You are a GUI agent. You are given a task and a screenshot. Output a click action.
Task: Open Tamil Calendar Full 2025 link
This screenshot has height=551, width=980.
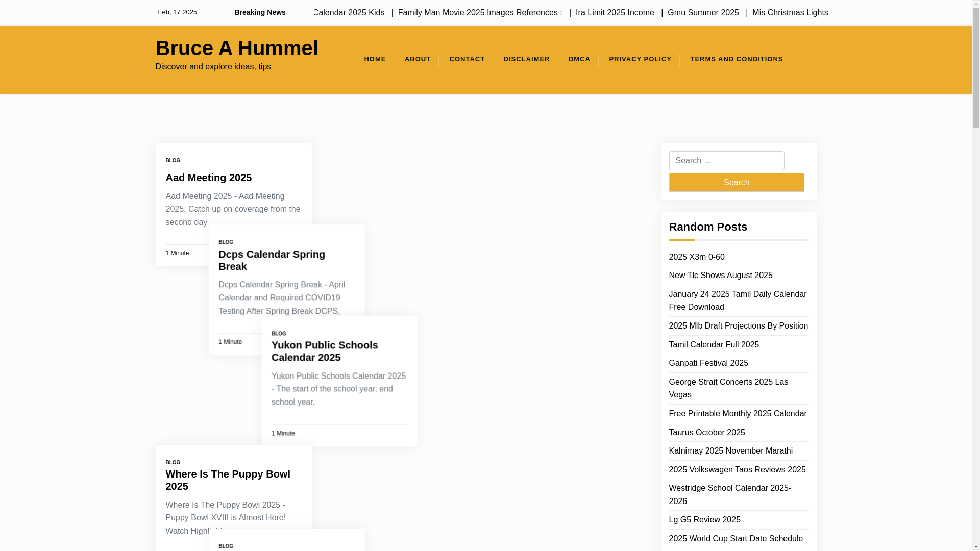pos(714,345)
